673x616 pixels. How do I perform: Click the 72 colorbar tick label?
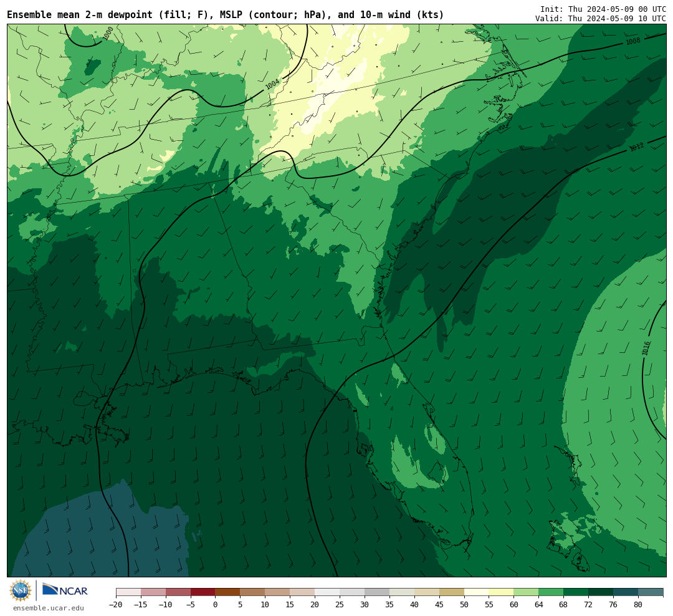(589, 605)
